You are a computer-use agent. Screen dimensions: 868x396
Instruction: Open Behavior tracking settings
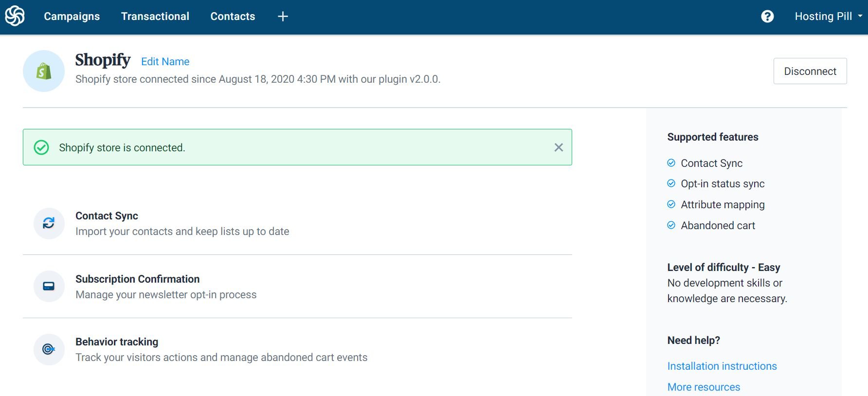(297, 350)
